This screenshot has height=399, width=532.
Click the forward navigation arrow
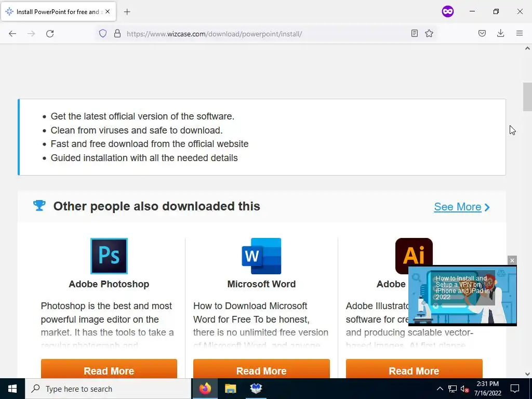click(x=31, y=34)
